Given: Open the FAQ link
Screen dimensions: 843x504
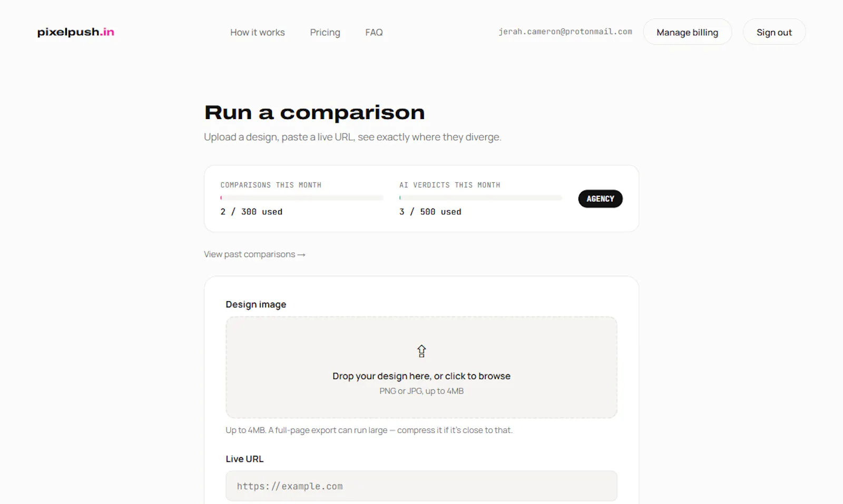Looking at the screenshot, I should pos(374,32).
